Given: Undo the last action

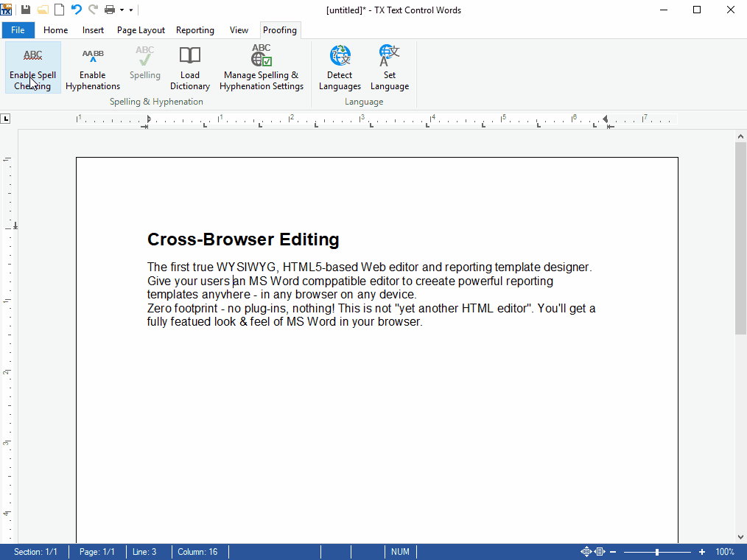Looking at the screenshot, I should (76, 10).
